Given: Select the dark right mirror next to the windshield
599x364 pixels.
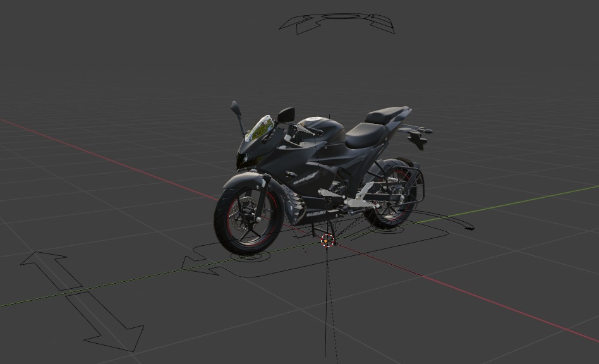Looking at the screenshot, I should [286, 114].
